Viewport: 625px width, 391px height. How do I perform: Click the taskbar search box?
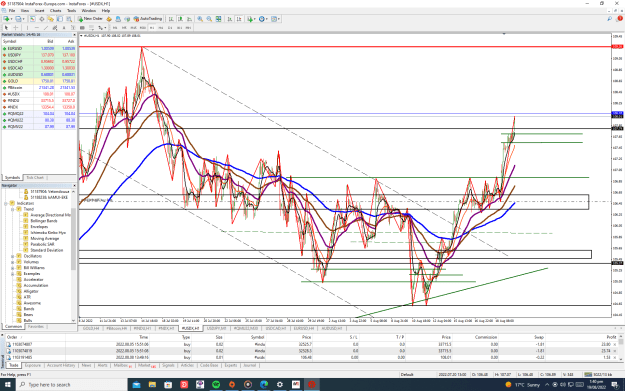coord(72,385)
